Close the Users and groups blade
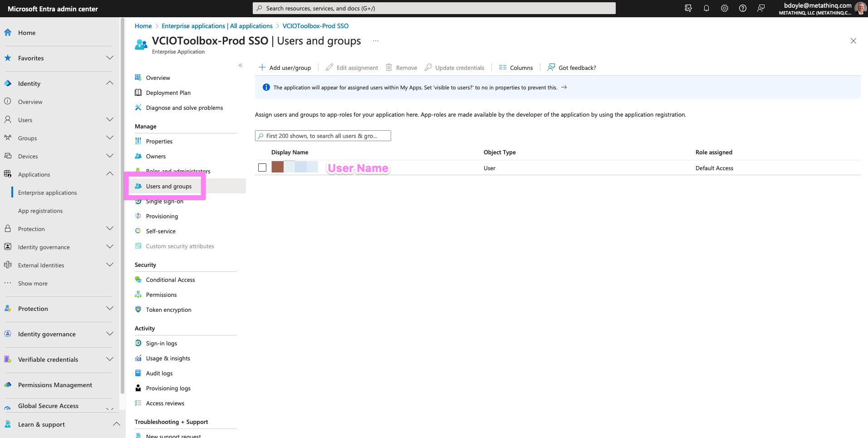The image size is (868, 438). click(x=853, y=41)
